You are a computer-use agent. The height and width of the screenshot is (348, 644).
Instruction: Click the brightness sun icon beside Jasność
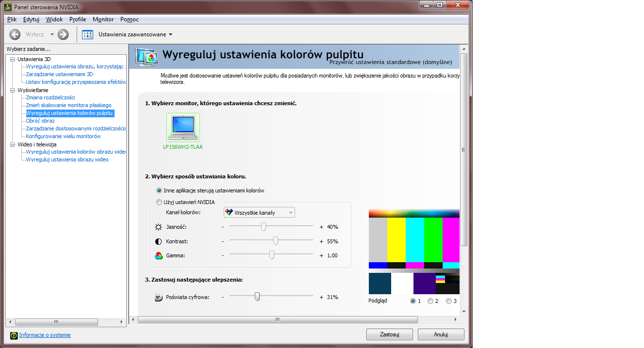point(159,227)
